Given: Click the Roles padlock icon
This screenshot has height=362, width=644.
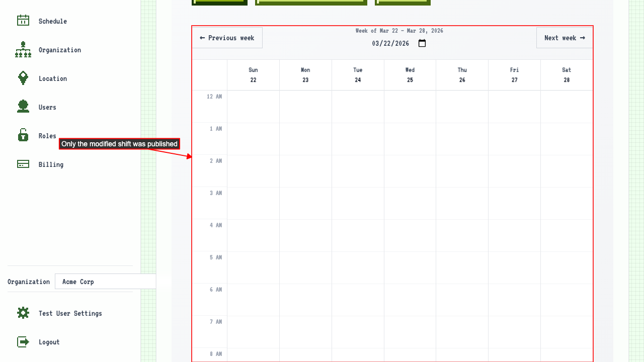Looking at the screenshot, I should click(23, 135).
